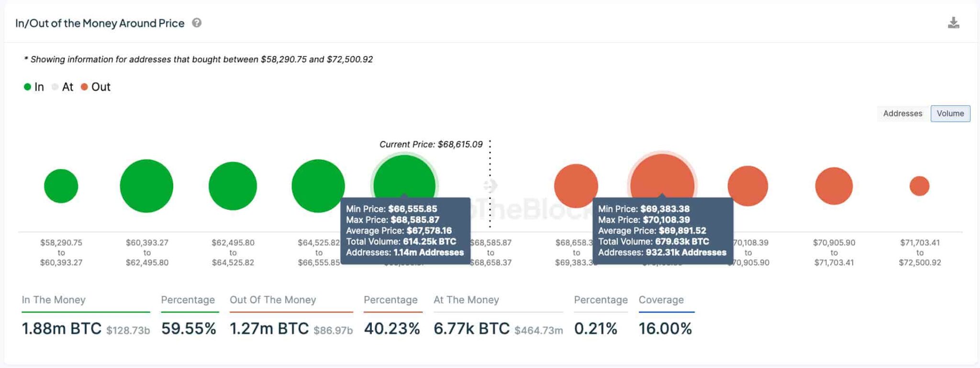Click the orange Out legend dot

(85, 87)
